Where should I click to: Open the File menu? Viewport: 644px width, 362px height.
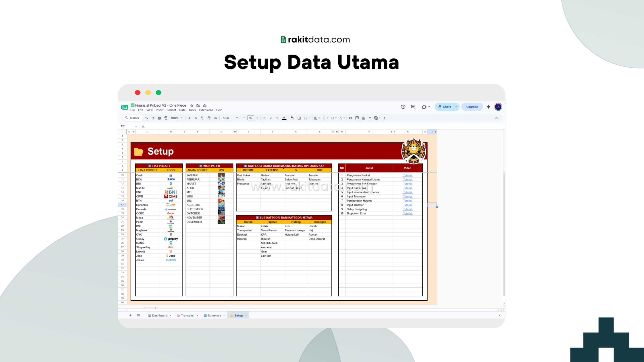click(x=133, y=110)
